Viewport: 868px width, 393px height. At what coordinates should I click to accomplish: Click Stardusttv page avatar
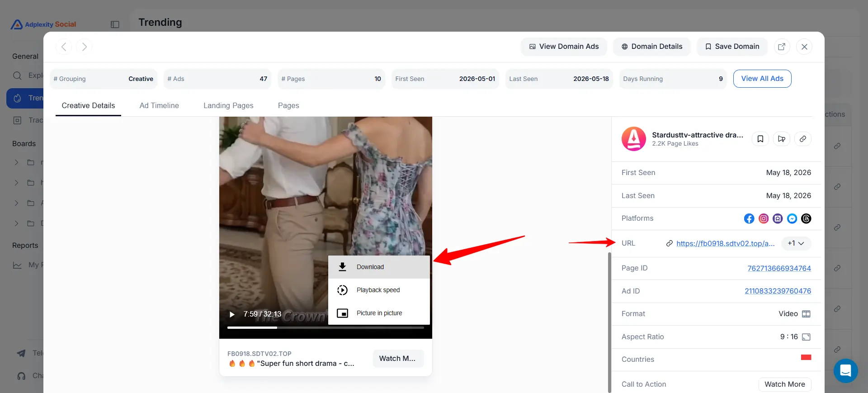633,139
